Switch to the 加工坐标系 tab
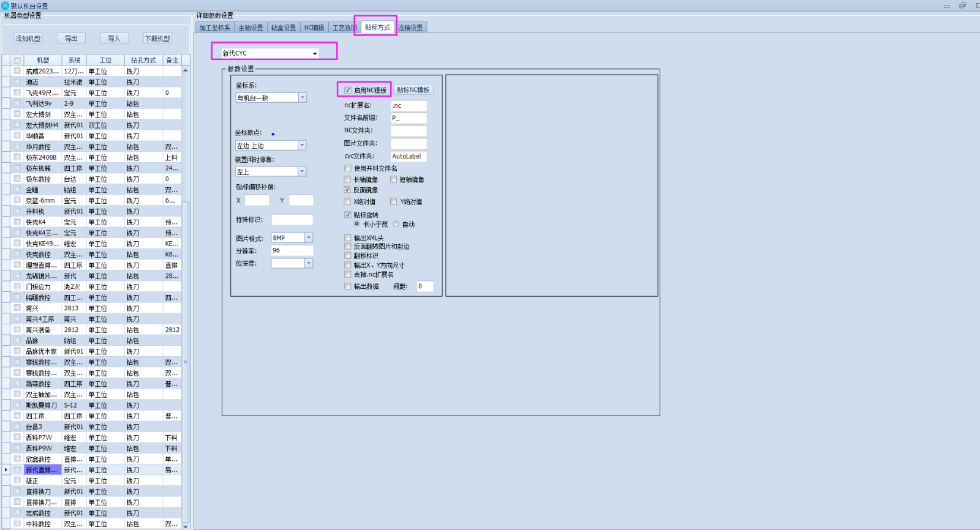This screenshot has height=530, width=980. pos(215,28)
